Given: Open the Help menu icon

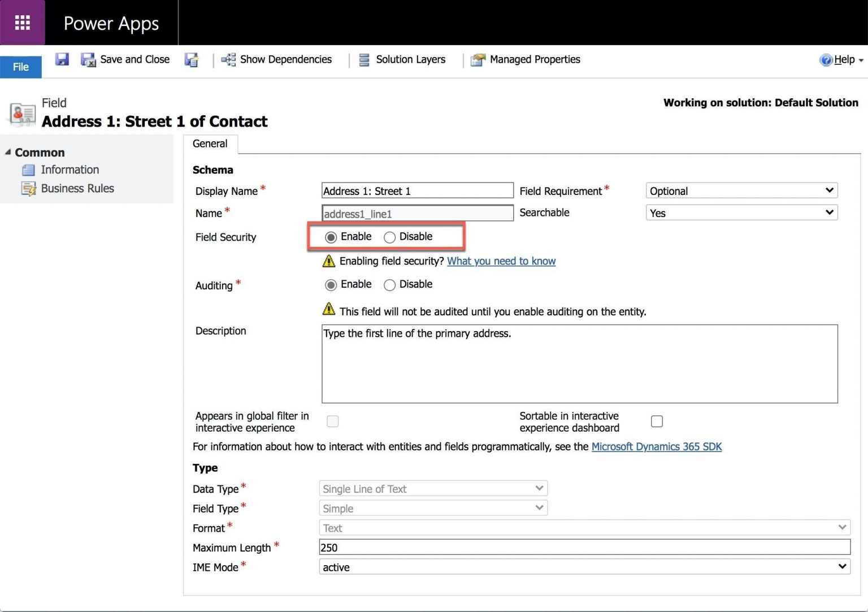Looking at the screenshot, I should 826,60.
